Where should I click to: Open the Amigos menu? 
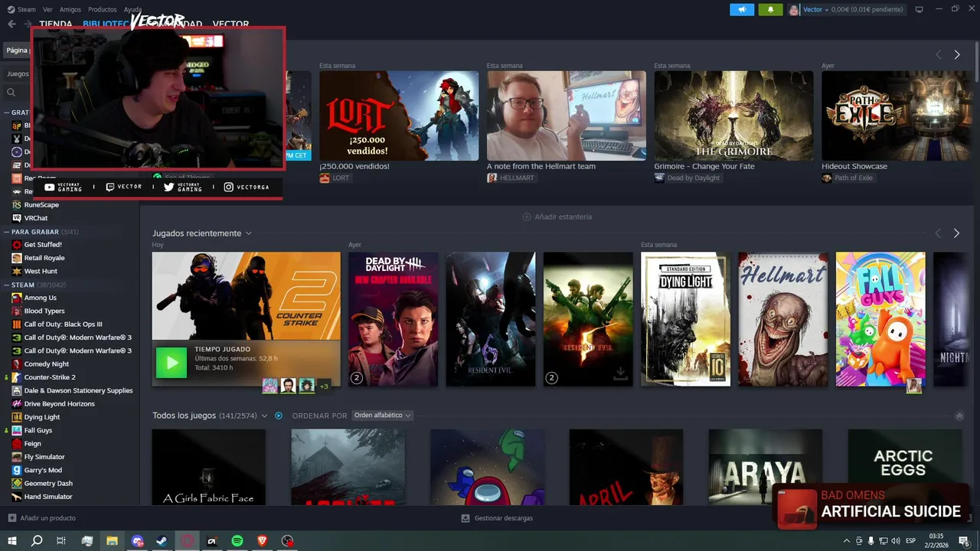pos(70,9)
